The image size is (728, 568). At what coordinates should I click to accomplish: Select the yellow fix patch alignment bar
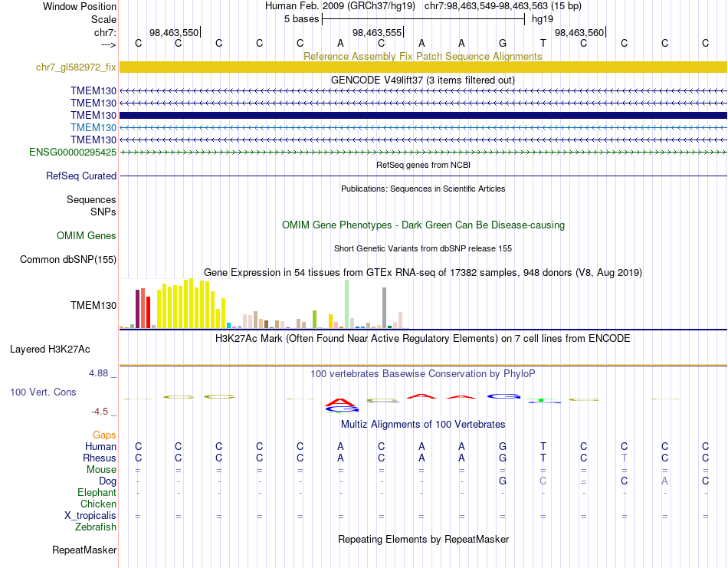point(423,67)
